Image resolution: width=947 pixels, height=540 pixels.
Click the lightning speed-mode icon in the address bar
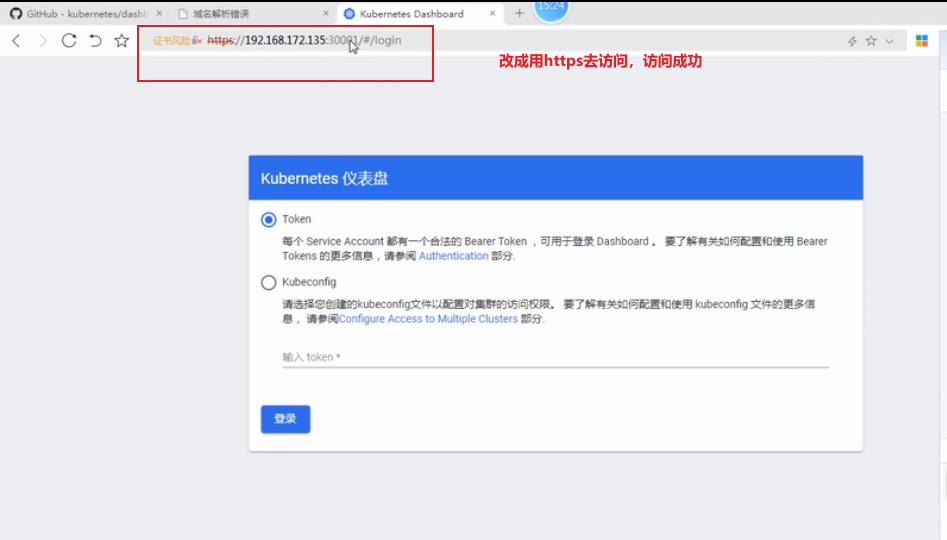[x=852, y=41]
